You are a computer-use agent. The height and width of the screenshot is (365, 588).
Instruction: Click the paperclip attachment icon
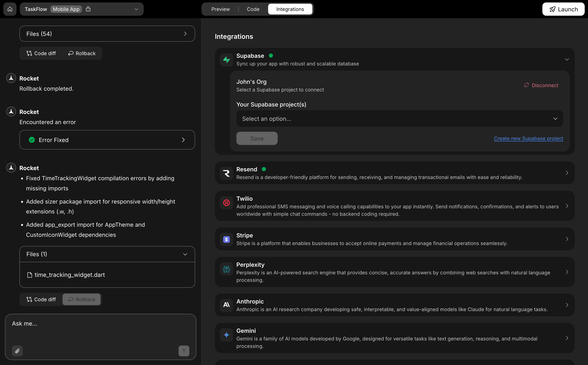point(17,351)
